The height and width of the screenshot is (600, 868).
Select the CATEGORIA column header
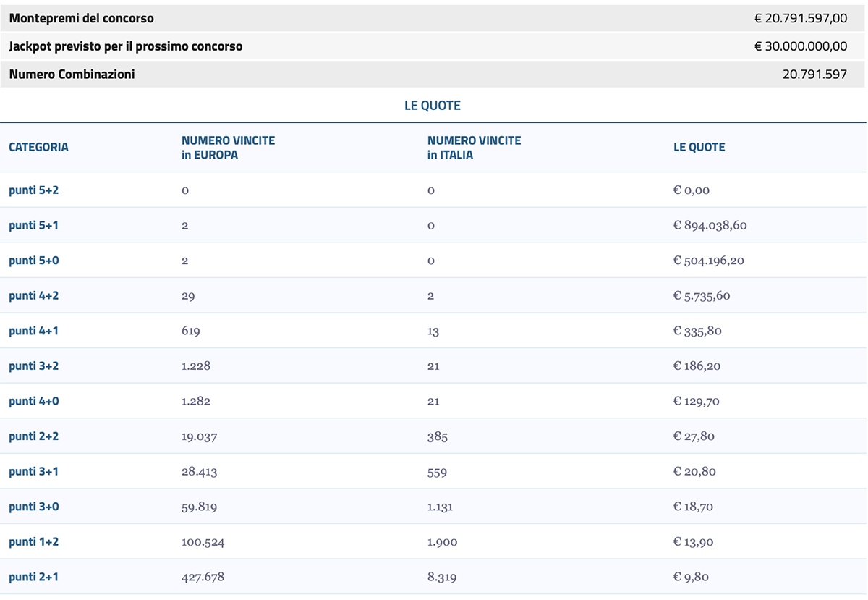coord(38,147)
